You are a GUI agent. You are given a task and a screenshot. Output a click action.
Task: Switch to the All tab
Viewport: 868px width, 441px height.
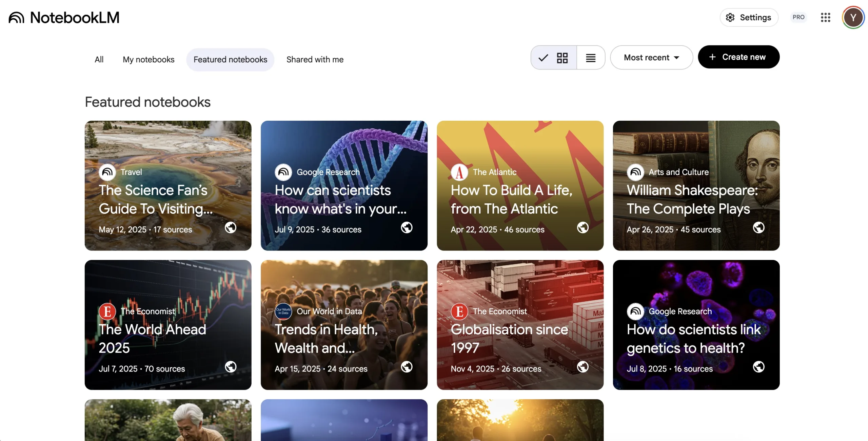point(99,60)
